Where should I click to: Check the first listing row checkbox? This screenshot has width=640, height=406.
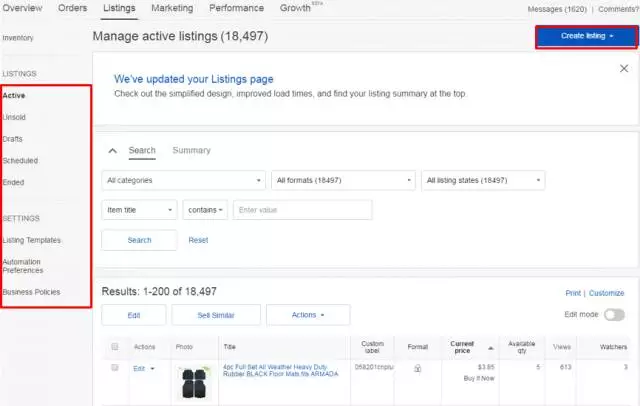click(x=115, y=368)
